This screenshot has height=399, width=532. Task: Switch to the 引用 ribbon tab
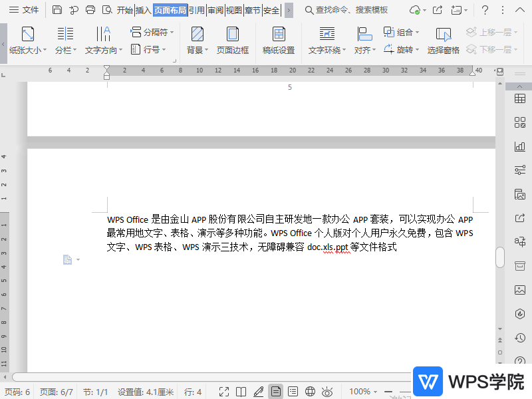point(196,10)
